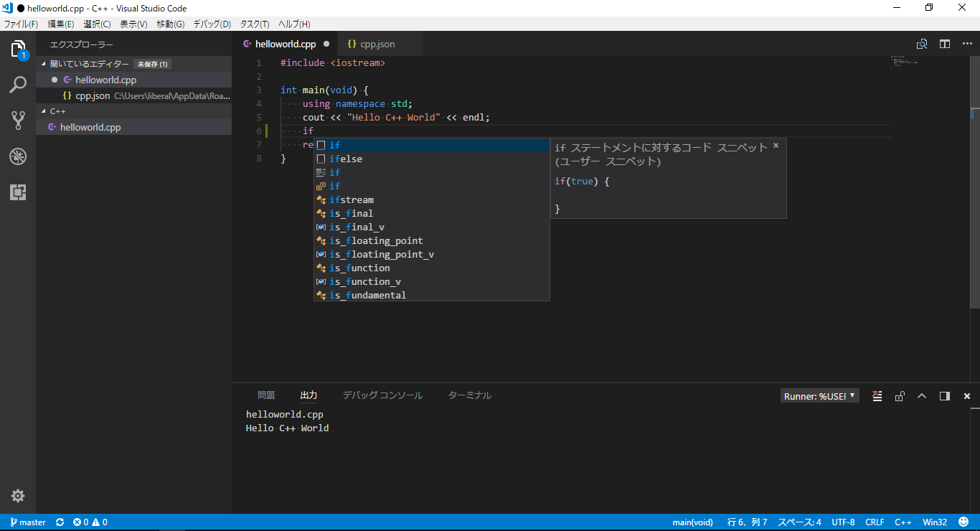The height and width of the screenshot is (531, 980).
Task: Select the 'ifelse' snippet suggestion
Action: pos(432,159)
